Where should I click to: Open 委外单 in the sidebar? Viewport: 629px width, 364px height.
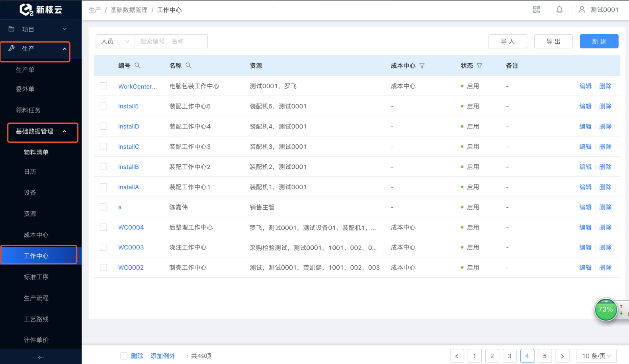[x=25, y=89]
